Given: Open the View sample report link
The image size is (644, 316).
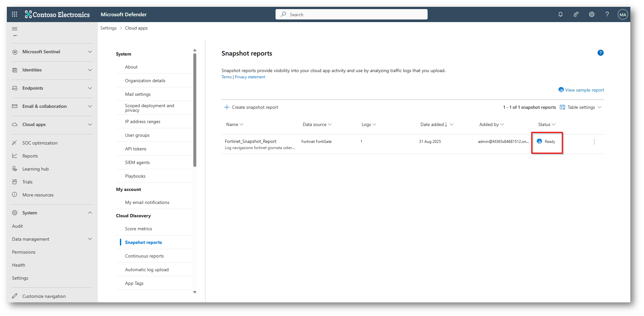Looking at the screenshot, I should [584, 90].
